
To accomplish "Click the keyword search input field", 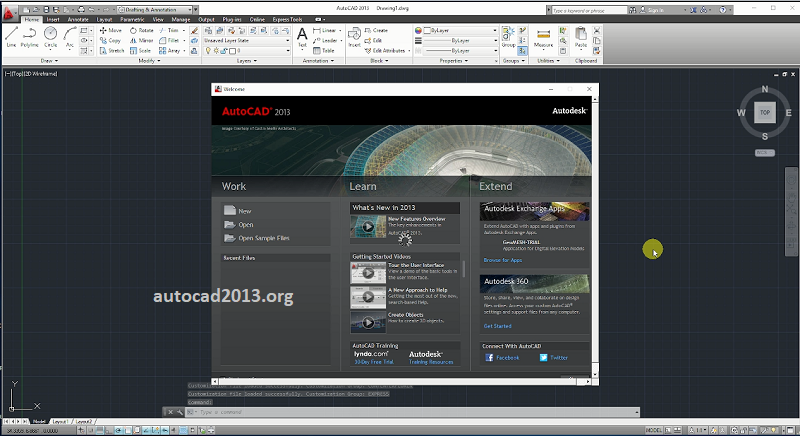I will click(589, 10).
